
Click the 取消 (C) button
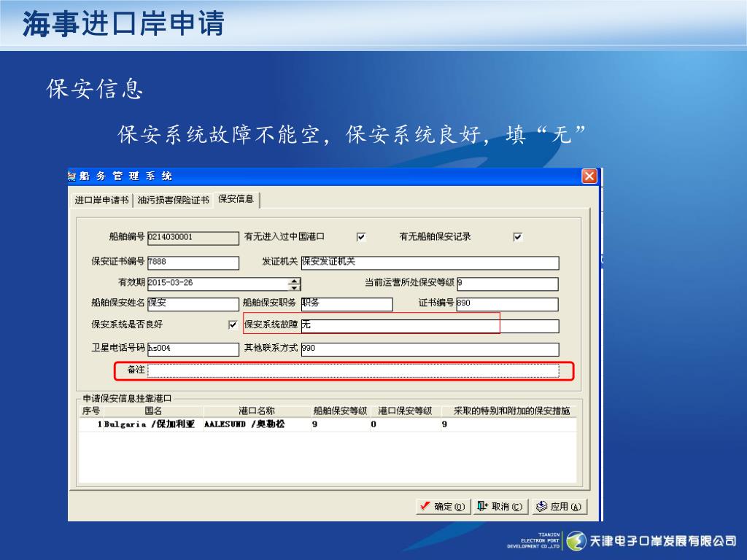pyautogui.click(x=500, y=507)
